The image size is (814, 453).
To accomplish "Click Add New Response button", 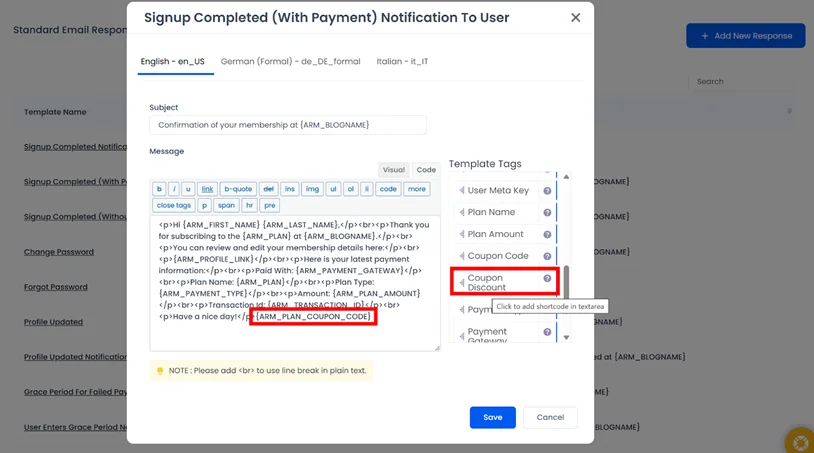I will point(745,36).
